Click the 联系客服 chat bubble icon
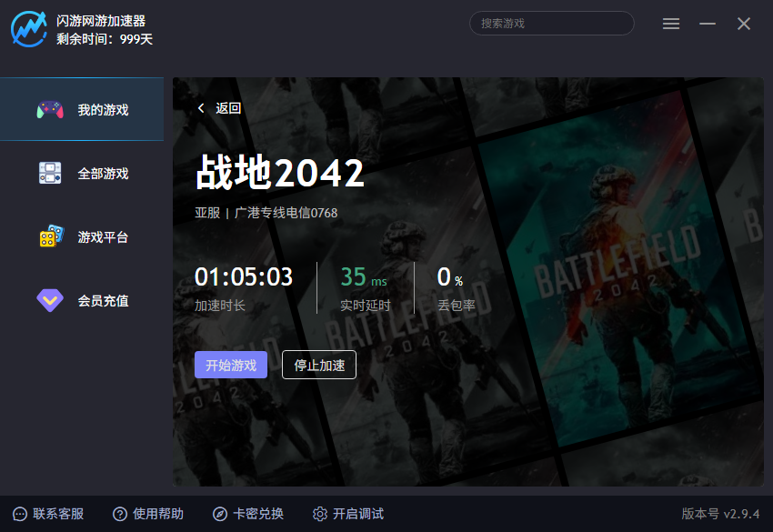Screen dimensions: 773x532 20,515
